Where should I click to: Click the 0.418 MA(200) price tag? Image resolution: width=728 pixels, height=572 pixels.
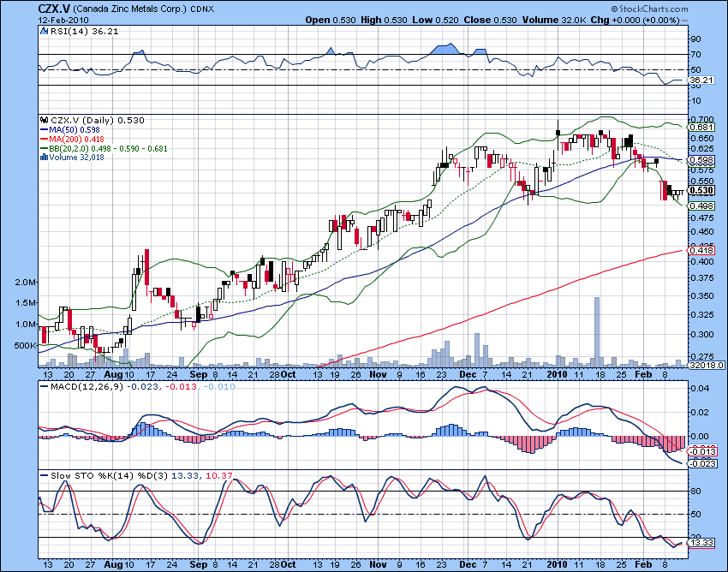[x=701, y=250]
